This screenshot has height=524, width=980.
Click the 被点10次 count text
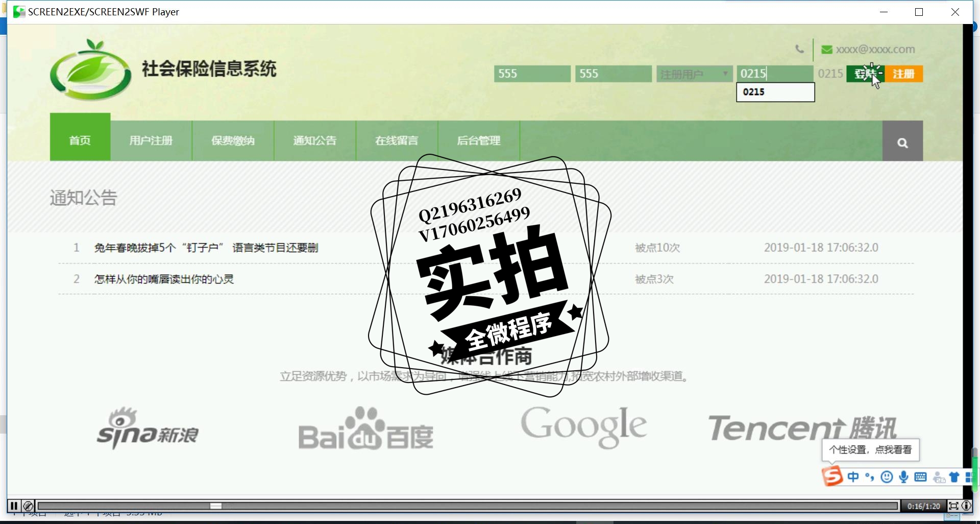[x=657, y=248]
